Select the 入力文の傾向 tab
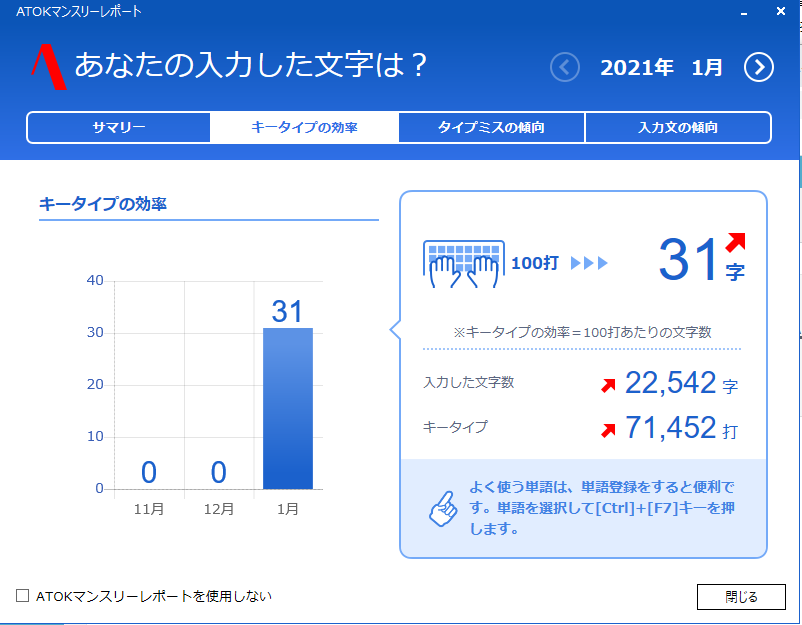 (677, 127)
